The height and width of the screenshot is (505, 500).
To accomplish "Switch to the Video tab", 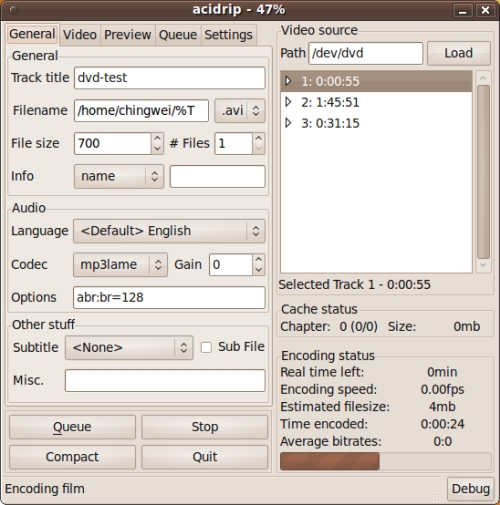I will [x=80, y=35].
